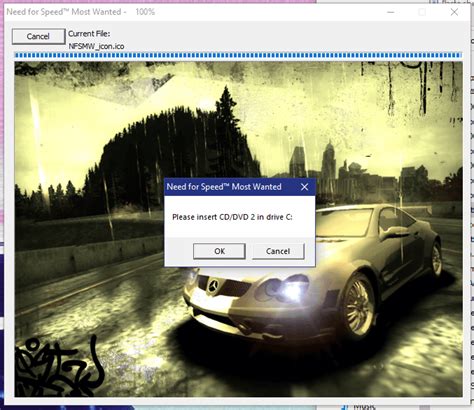Click the installer title bar text
This screenshot has width=474, height=410.
click(81, 12)
